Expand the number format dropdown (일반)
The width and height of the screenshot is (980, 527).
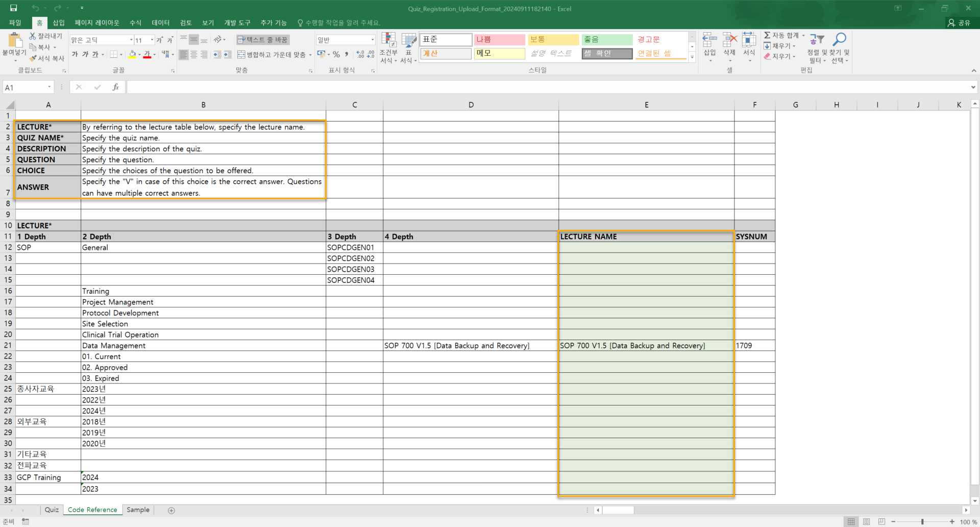372,40
